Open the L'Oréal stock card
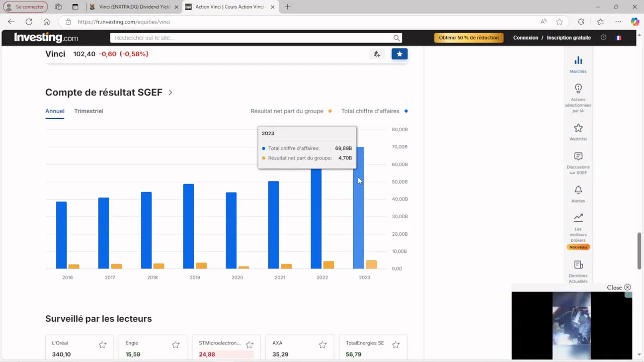Screen dimensions: 644x362 (79, 348)
